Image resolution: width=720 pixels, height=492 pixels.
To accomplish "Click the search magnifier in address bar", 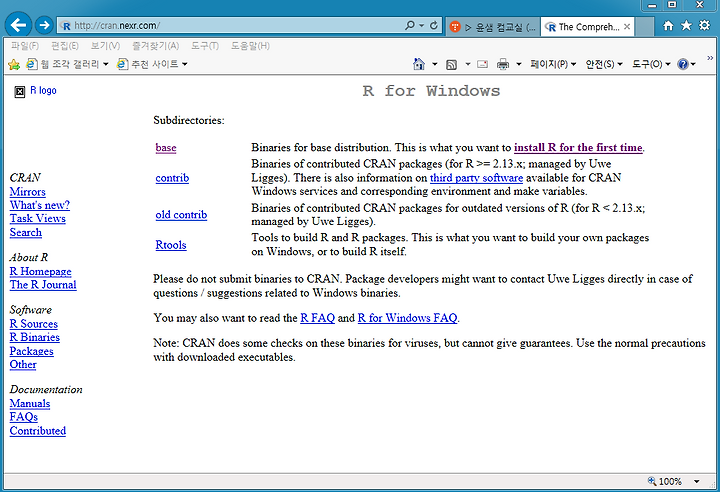I will coord(410,25).
